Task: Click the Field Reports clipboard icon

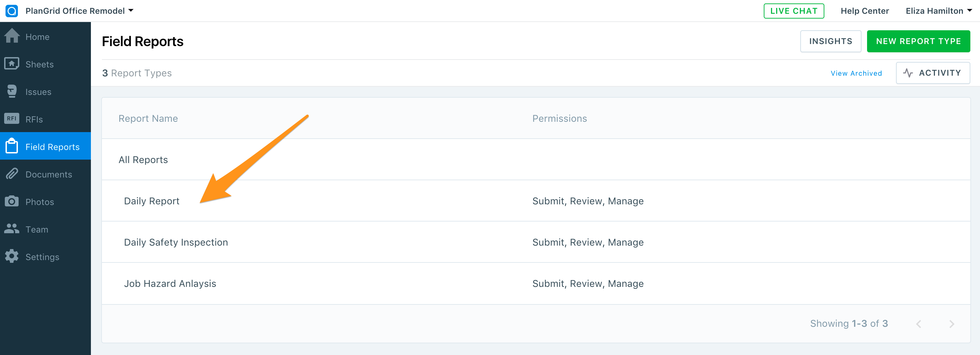Action: coord(12,146)
